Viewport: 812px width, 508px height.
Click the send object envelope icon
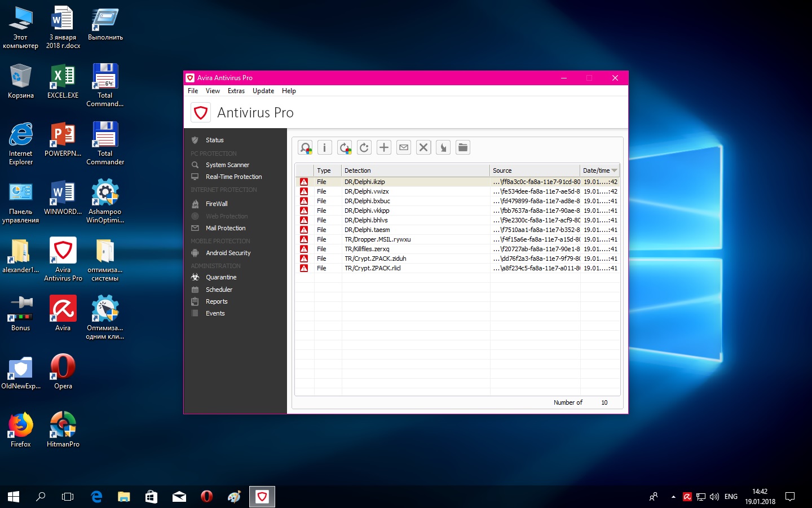tap(404, 148)
